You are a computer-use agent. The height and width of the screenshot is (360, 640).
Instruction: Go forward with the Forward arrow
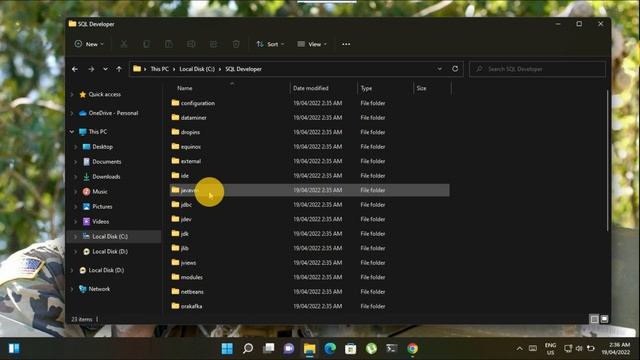click(91, 69)
